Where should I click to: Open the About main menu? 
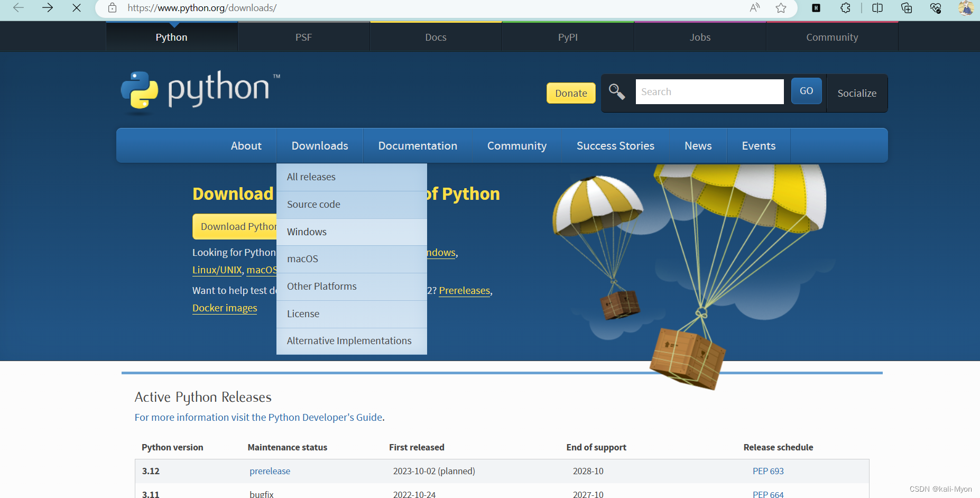[x=246, y=146]
